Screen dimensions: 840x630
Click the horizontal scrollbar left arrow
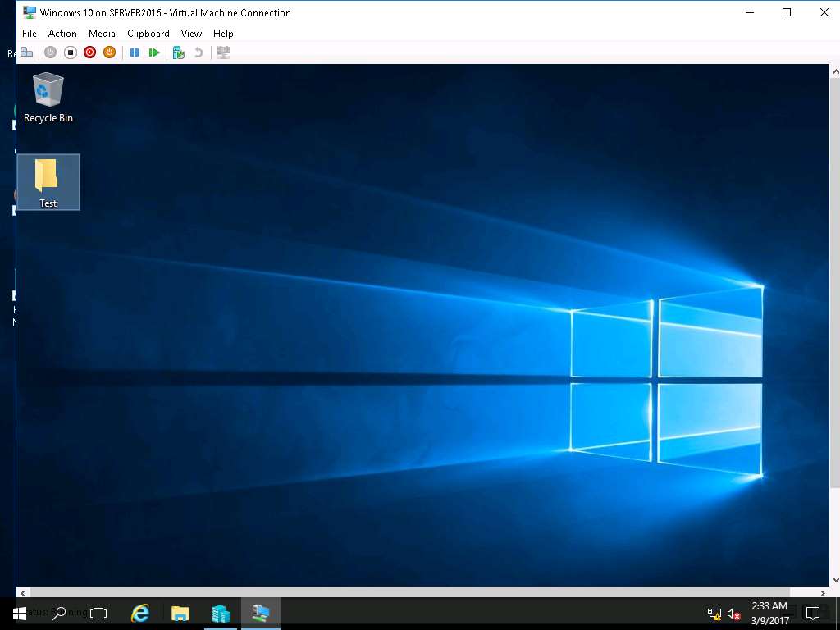(23, 592)
